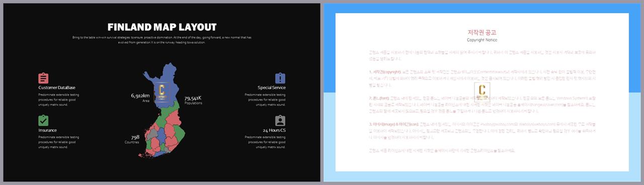Image resolution: width=644 pixels, height=185 pixels.
Task: Select the 24 Hours CS heading
Action: click(274, 130)
